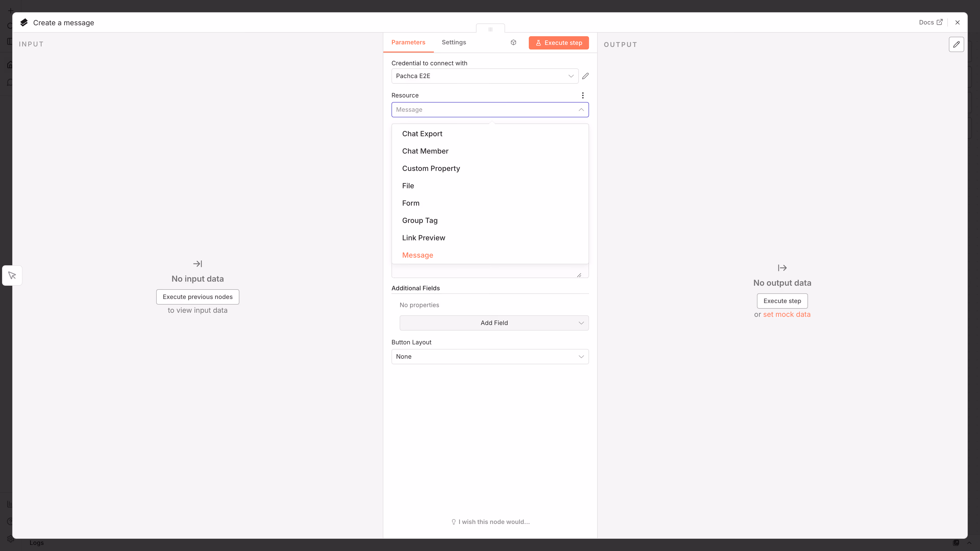Click the edit credential pencil icon

[x=585, y=76]
